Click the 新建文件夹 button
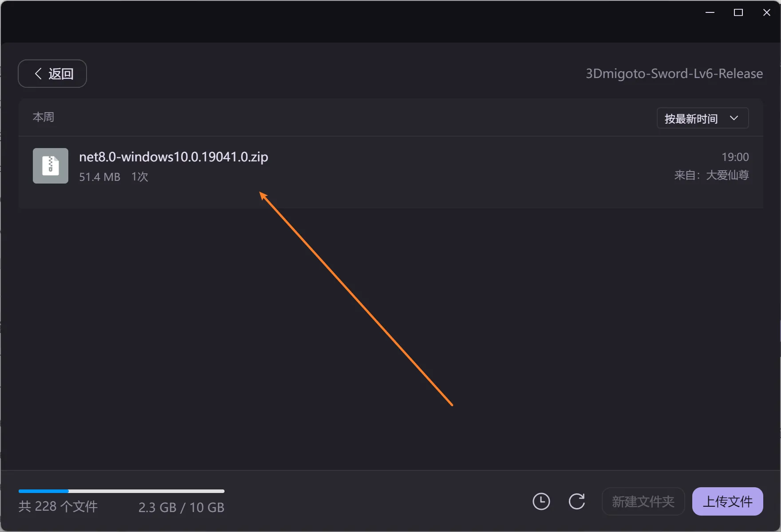Screen dimensions: 781x532 click(x=643, y=501)
